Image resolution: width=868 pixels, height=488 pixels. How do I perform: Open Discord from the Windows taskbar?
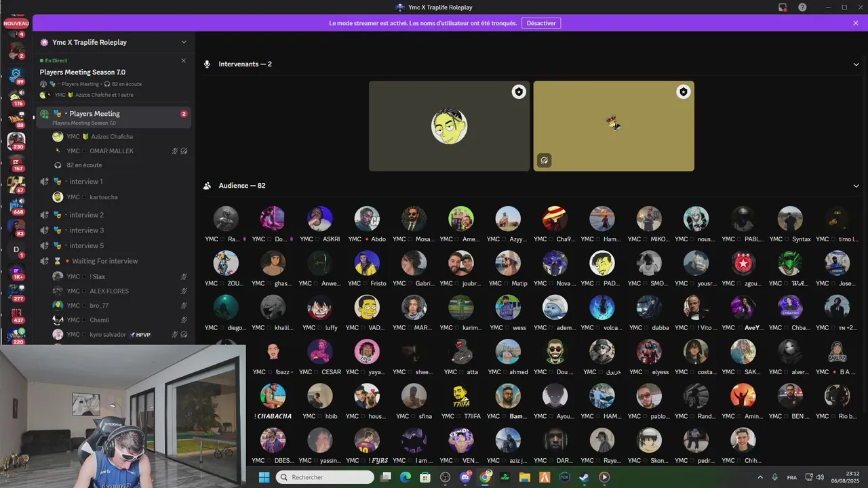[x=465, y=477]
